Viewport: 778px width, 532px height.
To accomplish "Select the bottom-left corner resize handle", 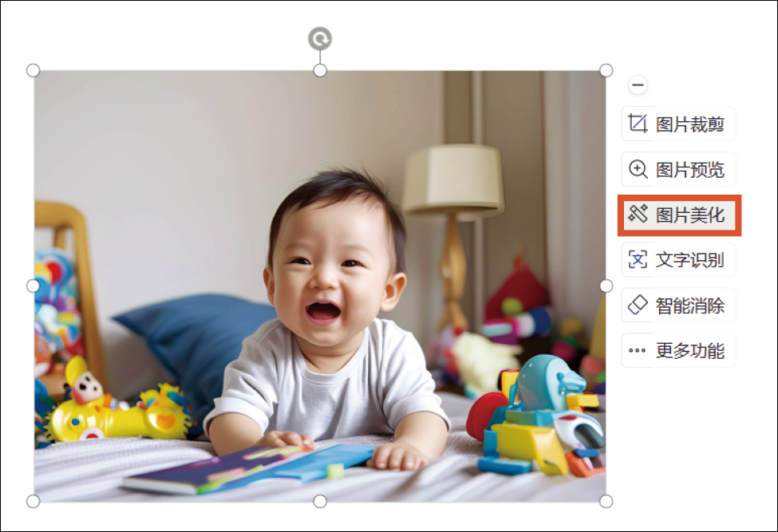I will [34, 501].
